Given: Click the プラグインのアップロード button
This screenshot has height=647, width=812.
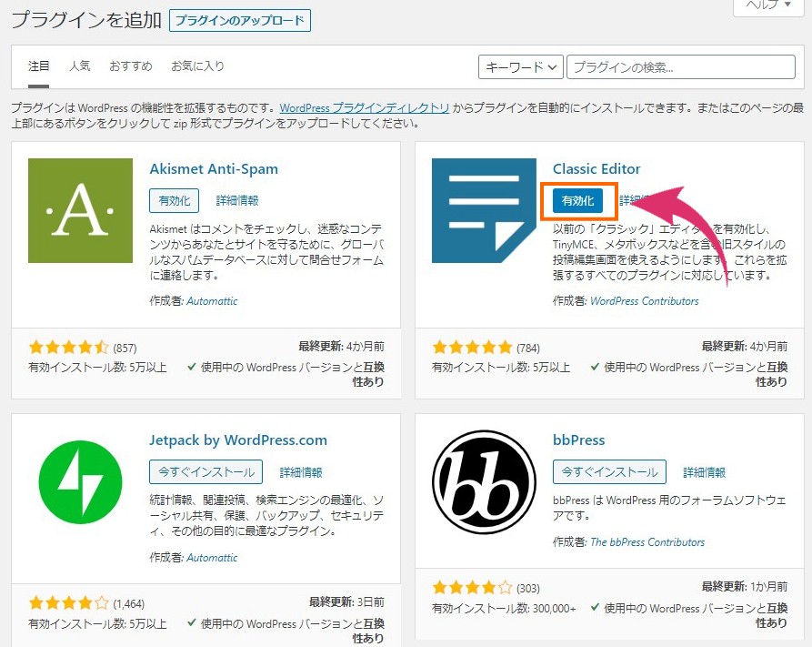Looking at the screenshot, I should [240, 21].
